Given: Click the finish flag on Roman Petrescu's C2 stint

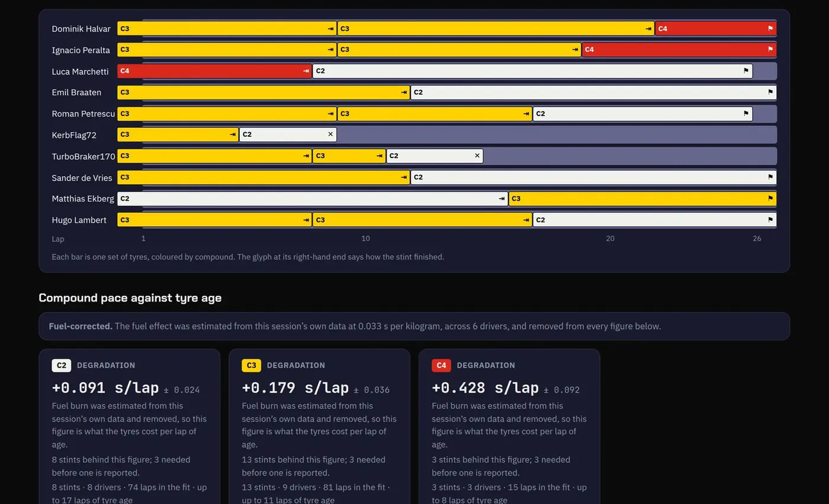Looking at the screenshot, I should 746,114.
